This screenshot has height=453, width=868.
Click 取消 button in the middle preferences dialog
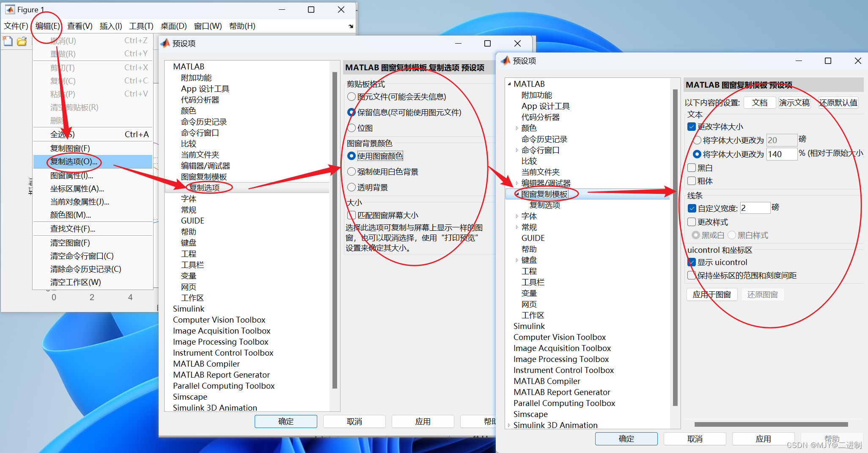click(354, 421)
